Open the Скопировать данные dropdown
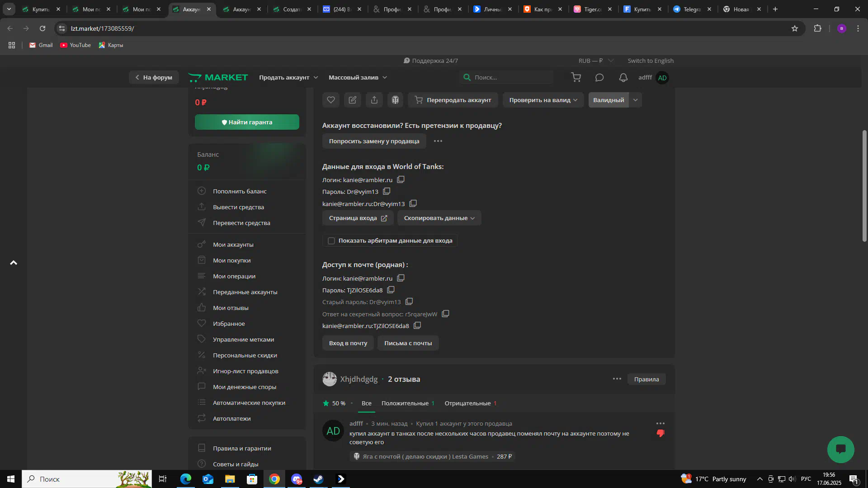Screen dimensions: 868x488 point(439,218)
